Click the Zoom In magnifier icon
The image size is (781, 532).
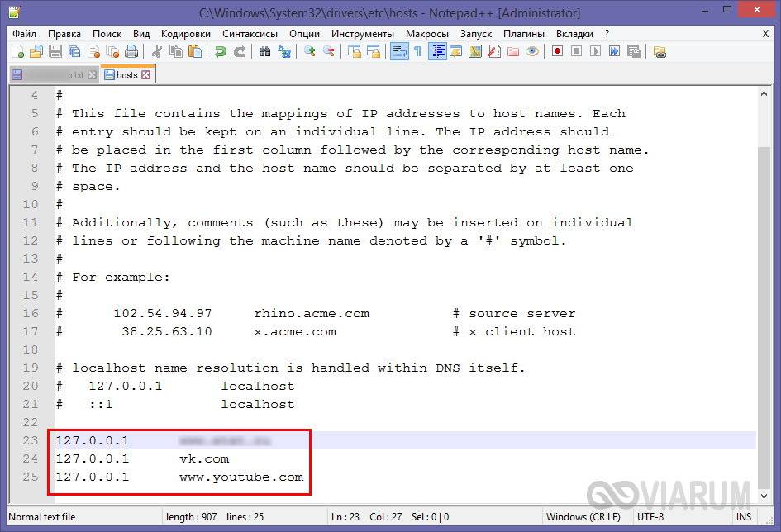[x=310, y=51]
